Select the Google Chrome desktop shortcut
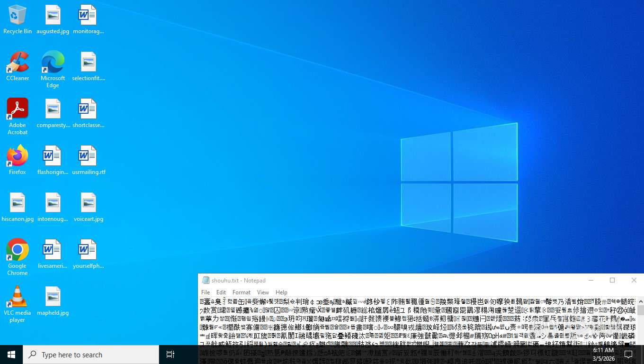Image resolution: width=644 pixels, height=364 pixels. [x=18, y=257]
